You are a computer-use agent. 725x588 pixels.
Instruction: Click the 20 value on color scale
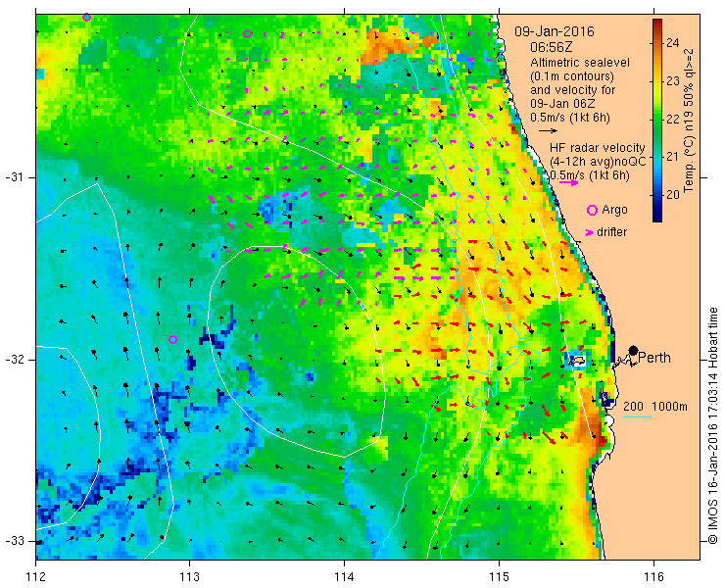(673, 195)
